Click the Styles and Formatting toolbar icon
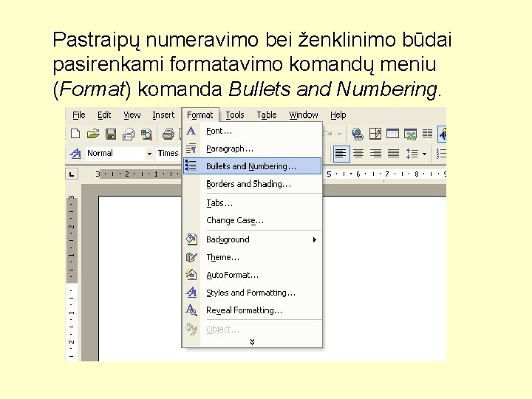The image size is (532, 399). click(75, 154)
